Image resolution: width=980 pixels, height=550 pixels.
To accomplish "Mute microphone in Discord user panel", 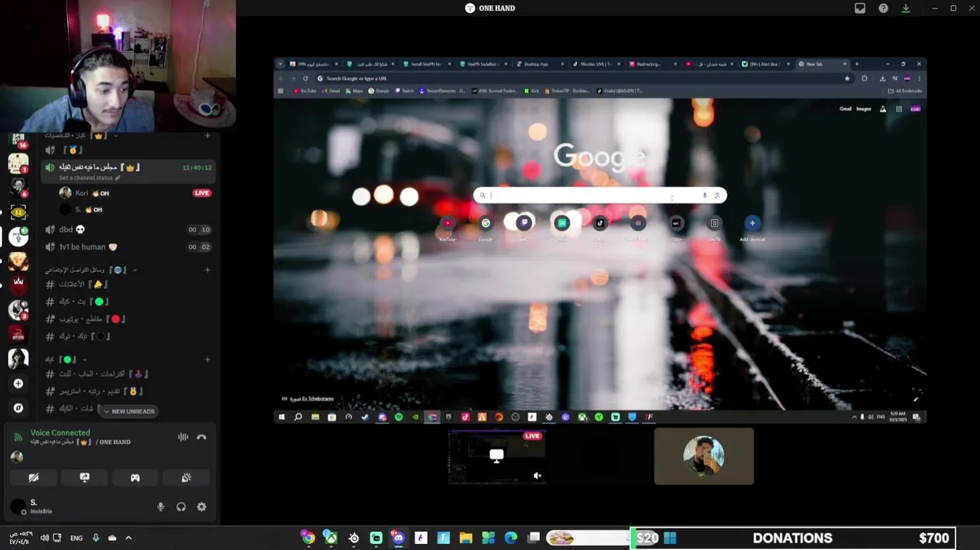I will click(x=160, y=506).
